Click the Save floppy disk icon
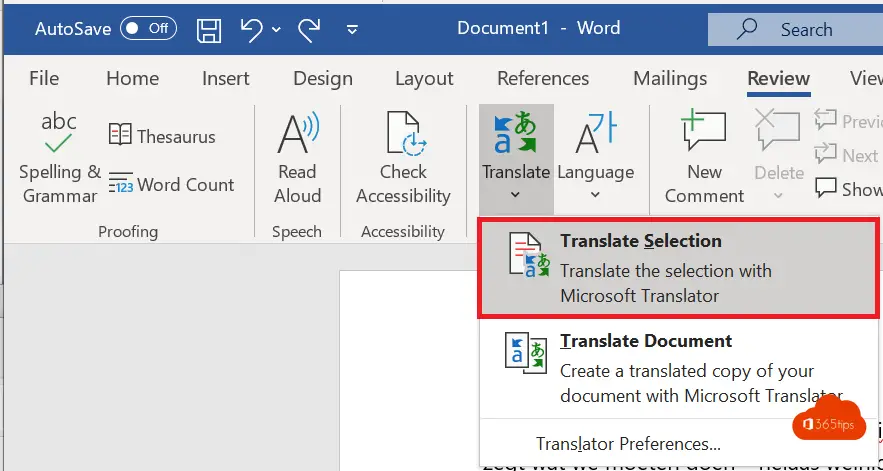Viewport: 883px width, 471px height. [209, 28]
